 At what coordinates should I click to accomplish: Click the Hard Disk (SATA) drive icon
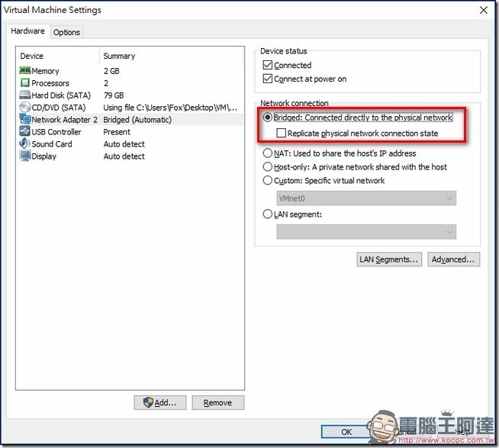(25, 95)
